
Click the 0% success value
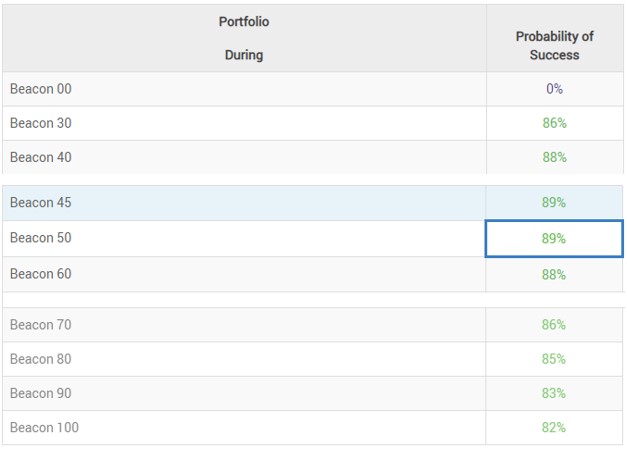(x=555, y=89)
